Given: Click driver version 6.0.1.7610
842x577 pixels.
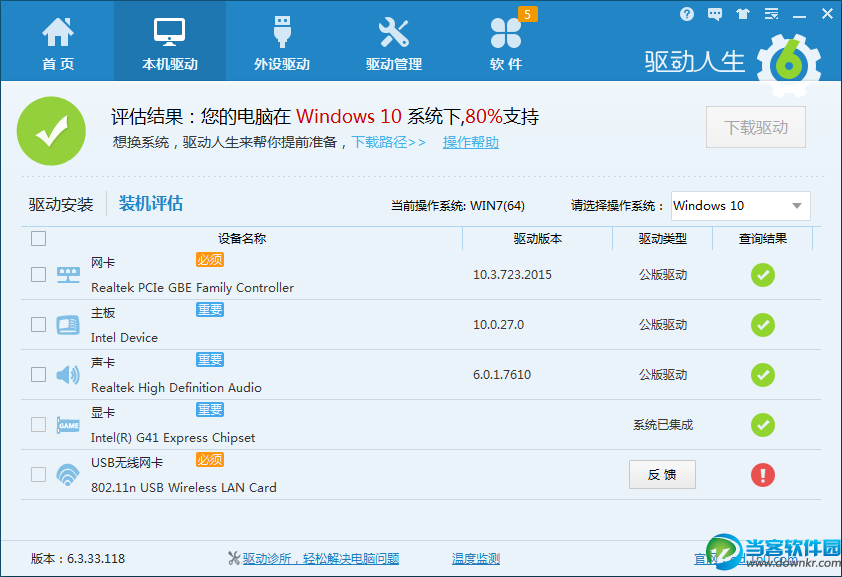Looking at the screenshot, I should point(502,375).
